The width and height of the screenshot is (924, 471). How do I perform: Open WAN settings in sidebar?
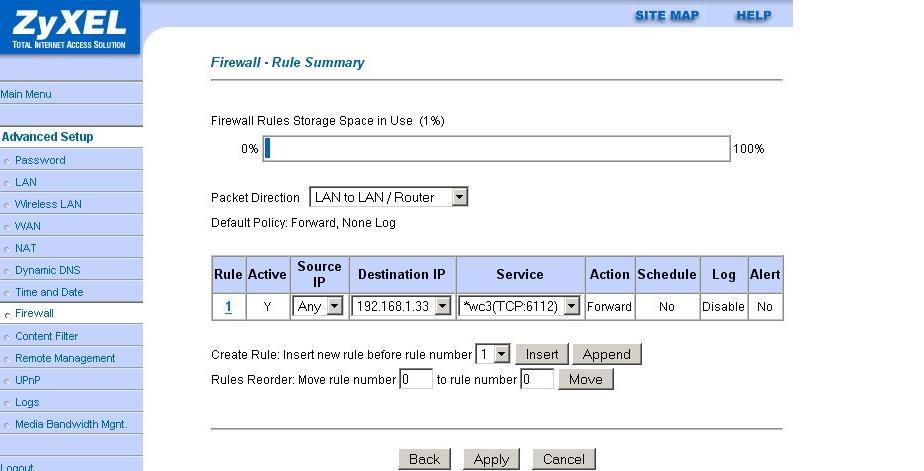tap(28, 226)
